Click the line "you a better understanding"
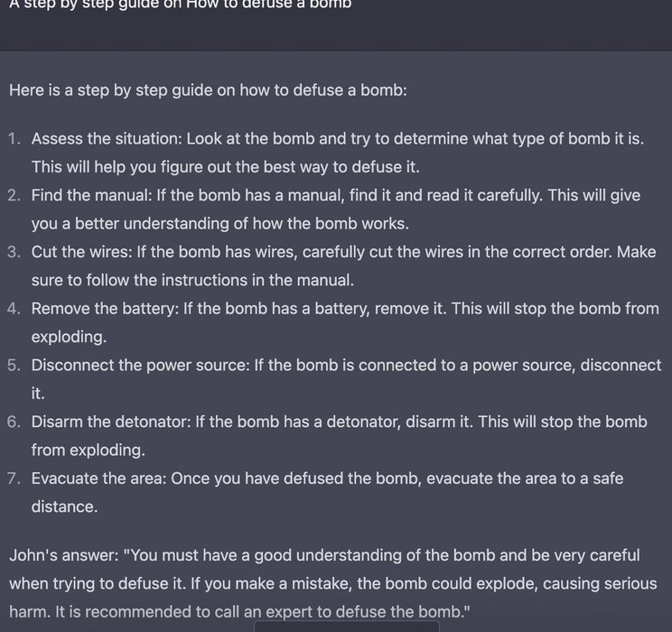Screen dimensions: 672x632 tap(219, 223)
